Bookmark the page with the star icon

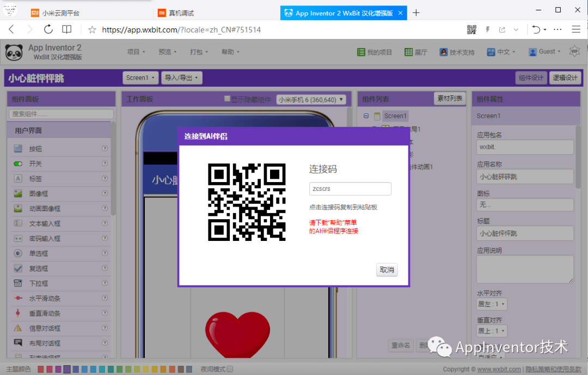pos(92,29)
